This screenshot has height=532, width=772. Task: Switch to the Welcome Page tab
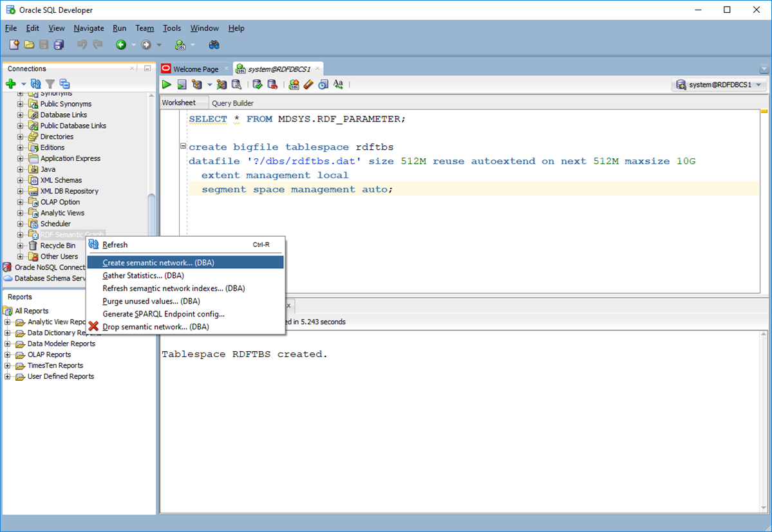coord(196,69)
